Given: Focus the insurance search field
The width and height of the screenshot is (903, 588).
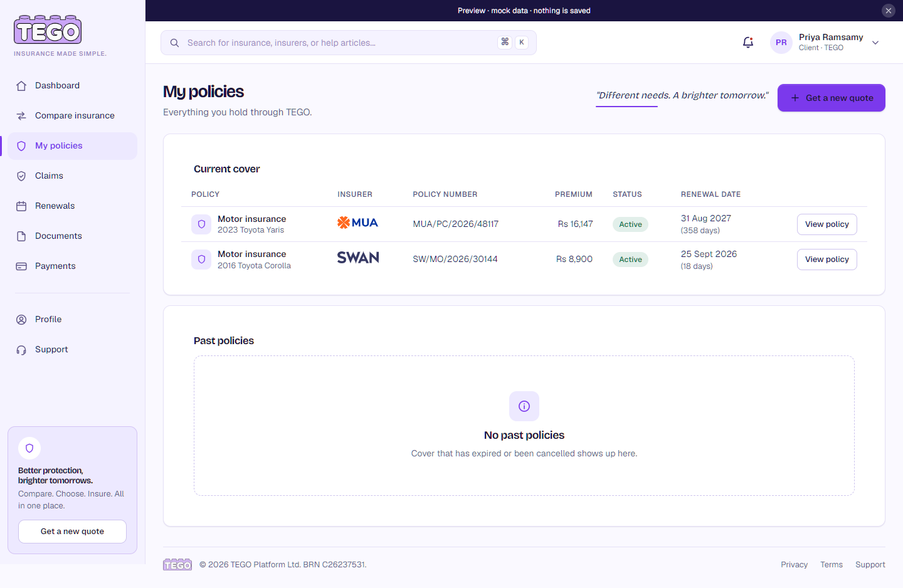Looking at the screenshot, I should tap(349, 43).
